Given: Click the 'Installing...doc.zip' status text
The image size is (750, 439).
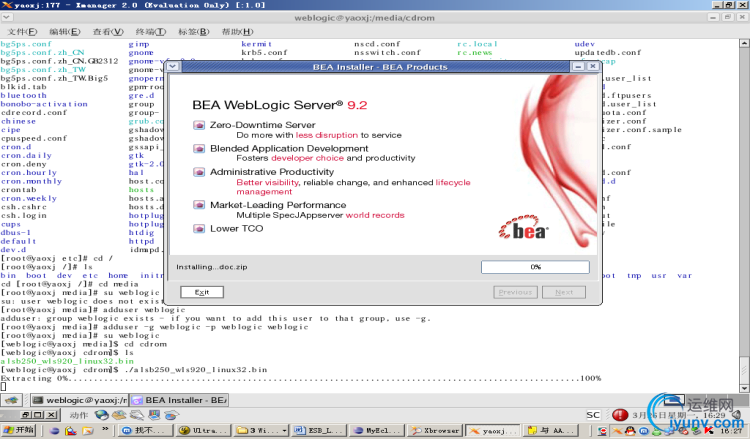Looking at the screenshot, I should coord(211,267).
